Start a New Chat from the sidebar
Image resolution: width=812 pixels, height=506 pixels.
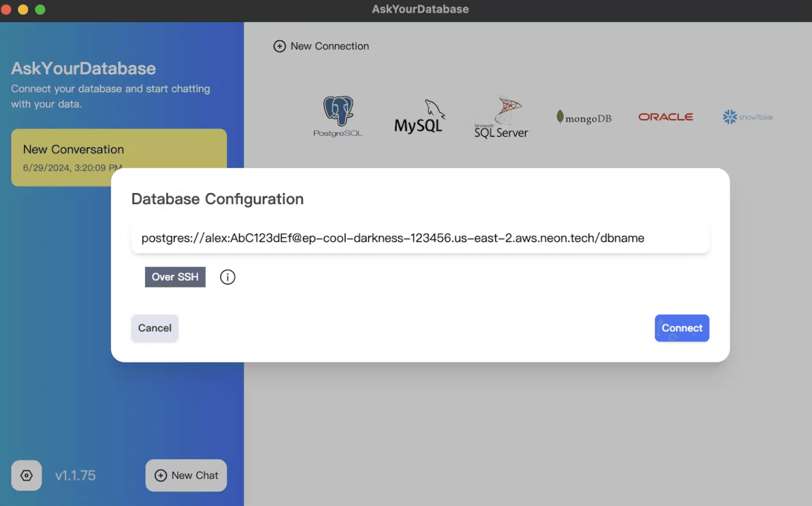[x=186, y=476]
